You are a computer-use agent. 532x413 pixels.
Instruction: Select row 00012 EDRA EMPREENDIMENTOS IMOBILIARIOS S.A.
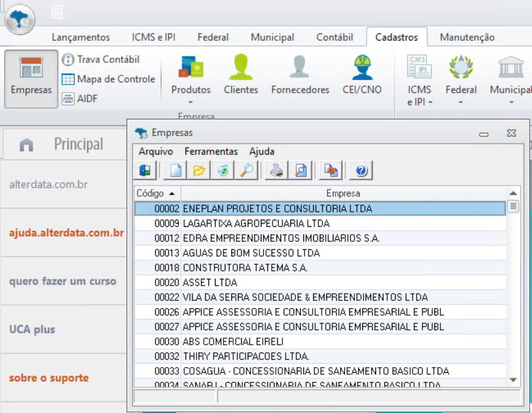(x=320, y=238)
